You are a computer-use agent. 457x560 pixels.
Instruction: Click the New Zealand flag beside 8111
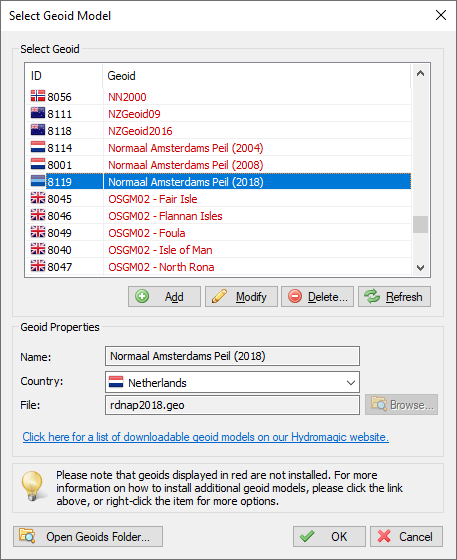tap(38, 114)
